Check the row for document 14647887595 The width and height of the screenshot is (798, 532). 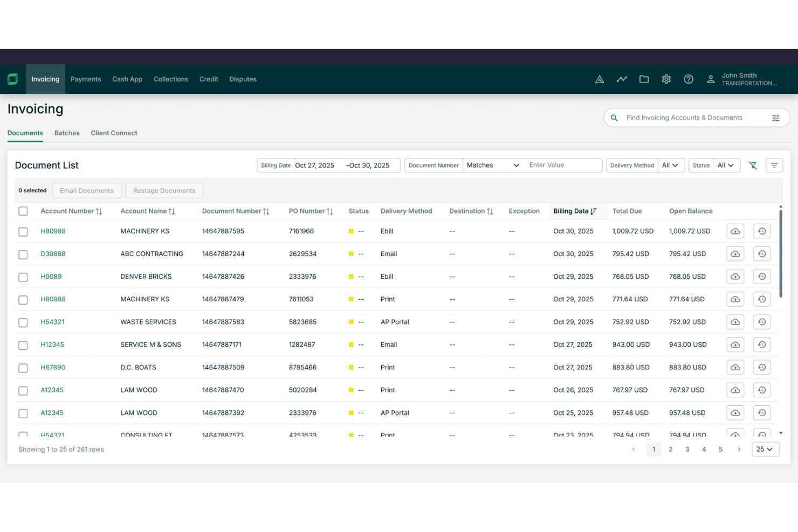[x=23, y=232]
